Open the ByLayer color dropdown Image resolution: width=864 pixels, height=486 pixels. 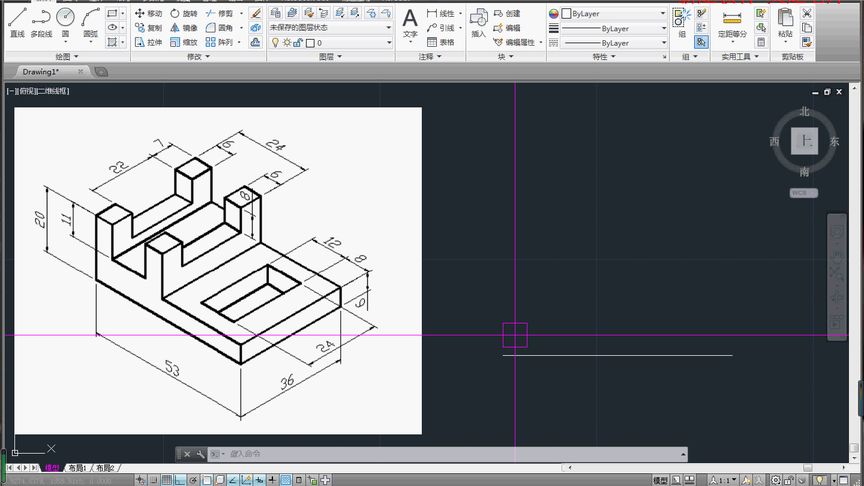pos(614,13)
